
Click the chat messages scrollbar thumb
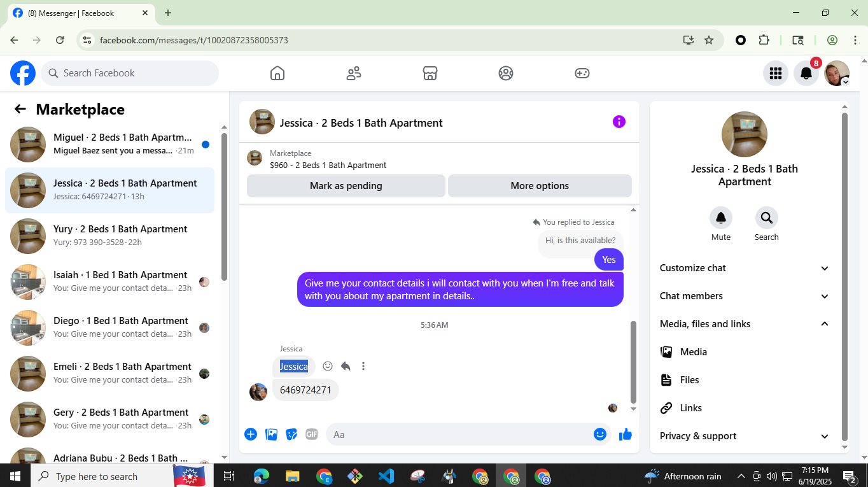coord(633,361)
